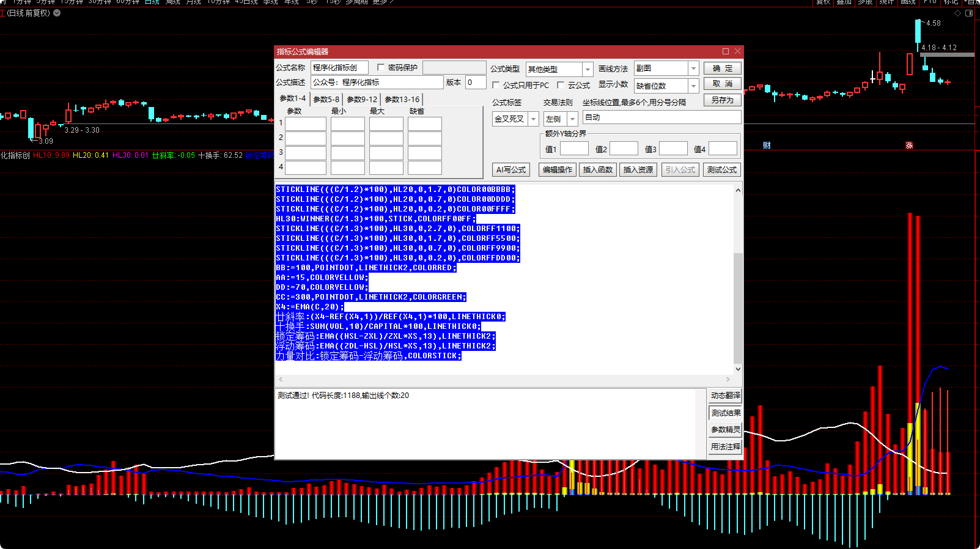Click the 测试公式 button
The image size is (980, 549).
click(x=721, y=170)
